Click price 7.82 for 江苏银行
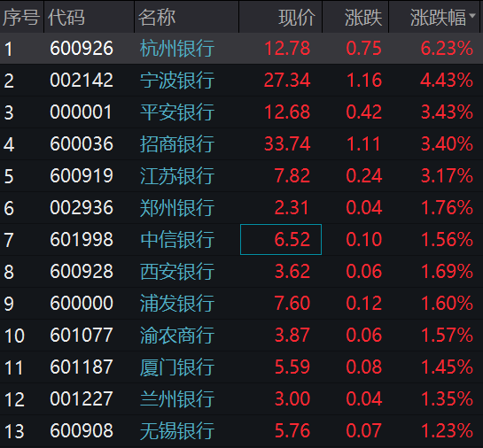Viewport: 483px width, 448px height. (x=292, y=176)
